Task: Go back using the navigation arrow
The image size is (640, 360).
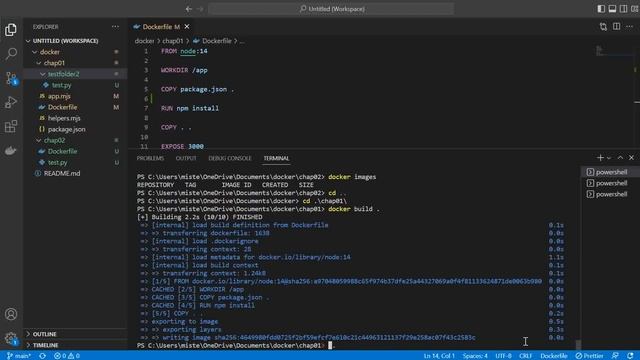Action: pyautogui.click(x=189, y=9)
